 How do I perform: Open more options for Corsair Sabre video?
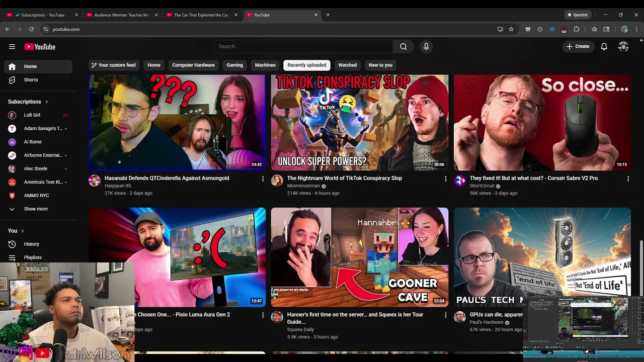[628, 178]
